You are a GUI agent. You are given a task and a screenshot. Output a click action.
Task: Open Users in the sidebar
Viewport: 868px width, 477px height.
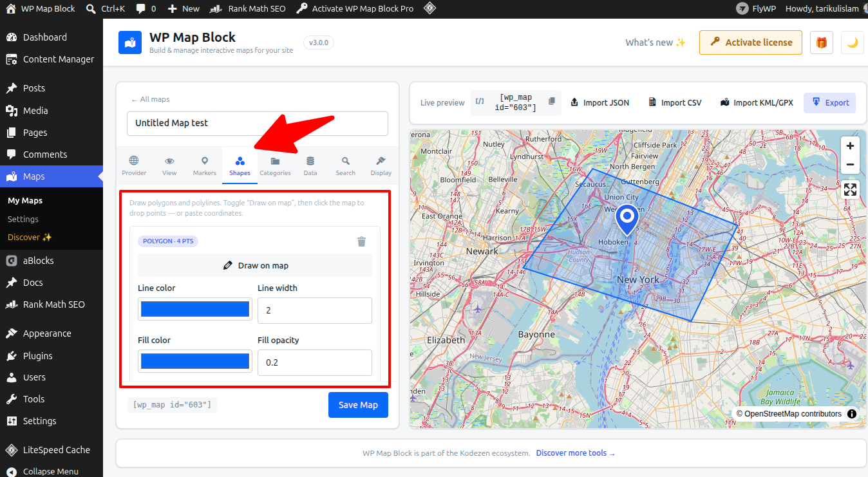coord(52,377)
